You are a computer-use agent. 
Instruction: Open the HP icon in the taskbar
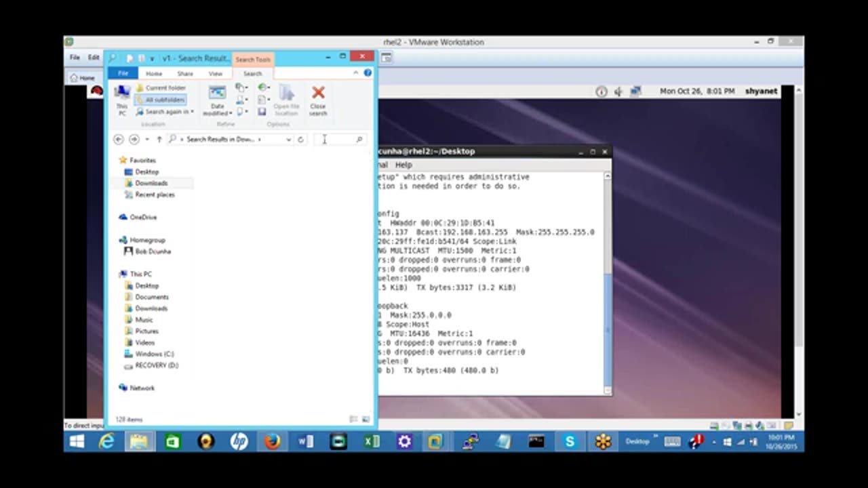tap(239, 442)
